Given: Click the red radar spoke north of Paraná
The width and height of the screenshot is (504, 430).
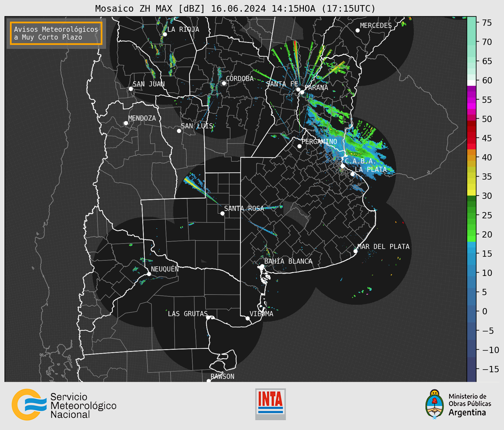Looking at the screenshot, I should 295,51.
